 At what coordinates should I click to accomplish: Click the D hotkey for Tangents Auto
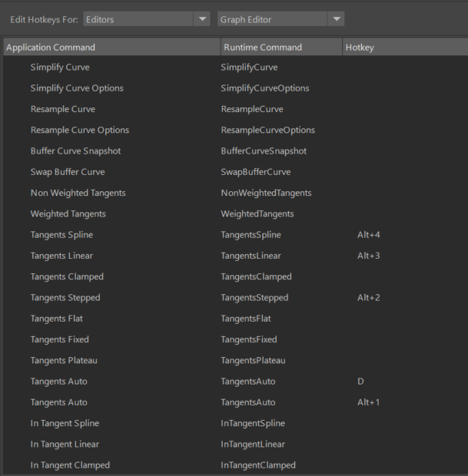pos(360,382)
